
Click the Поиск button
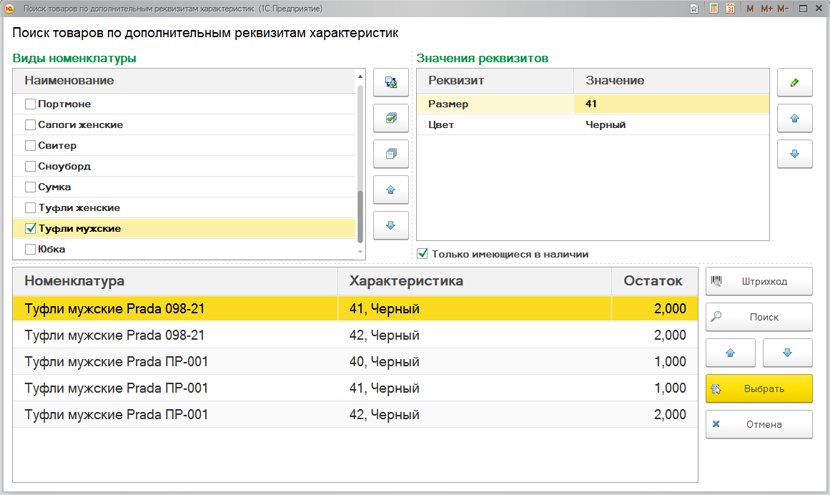759,317
